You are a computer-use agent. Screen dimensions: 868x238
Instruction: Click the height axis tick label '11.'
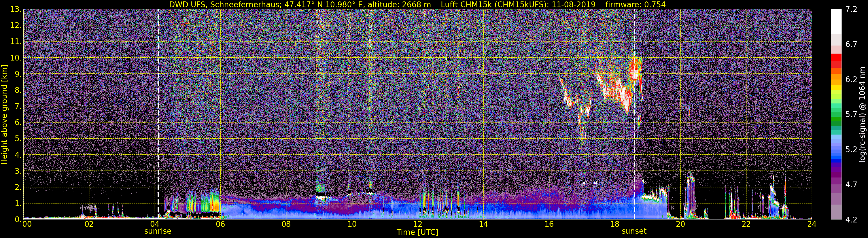click(x=16, y=41)
